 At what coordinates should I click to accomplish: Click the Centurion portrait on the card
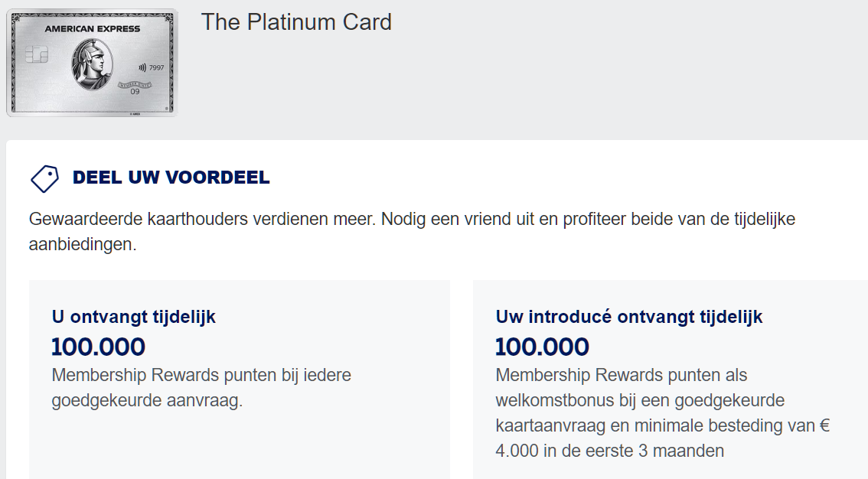tap(92, 64)
